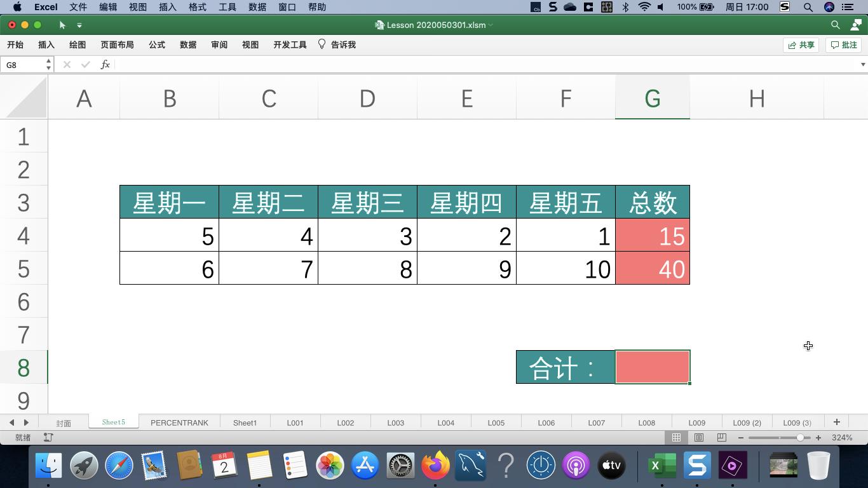Viewport: 868px width, 488px height.
Task: Expand the formula bar dropdown arrow
Action: click(x=863, y=64)
